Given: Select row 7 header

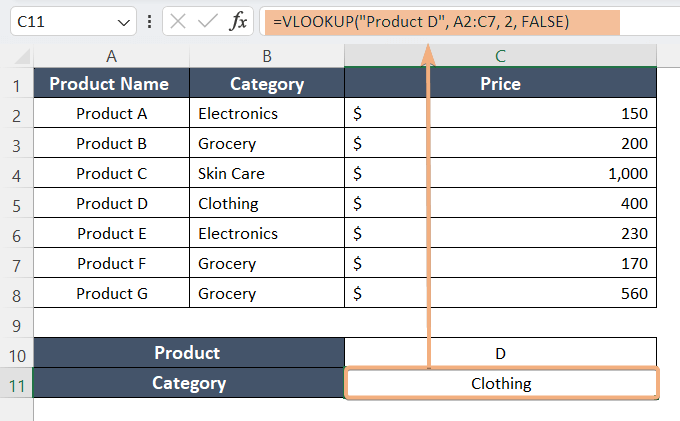Looking at the screenshot, I should pyautogui.click(x=16, y=265).
